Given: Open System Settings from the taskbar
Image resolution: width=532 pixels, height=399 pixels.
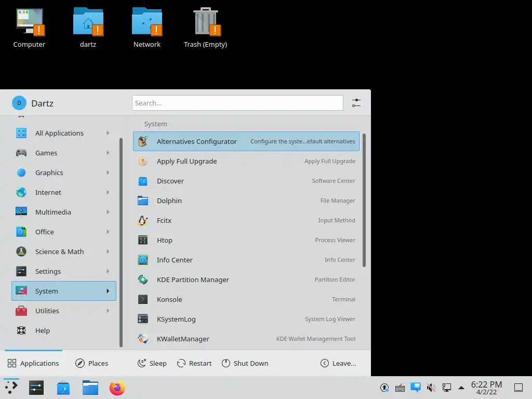Looking at the screenshot, I should pyautogui.click(x=36, y=388).
